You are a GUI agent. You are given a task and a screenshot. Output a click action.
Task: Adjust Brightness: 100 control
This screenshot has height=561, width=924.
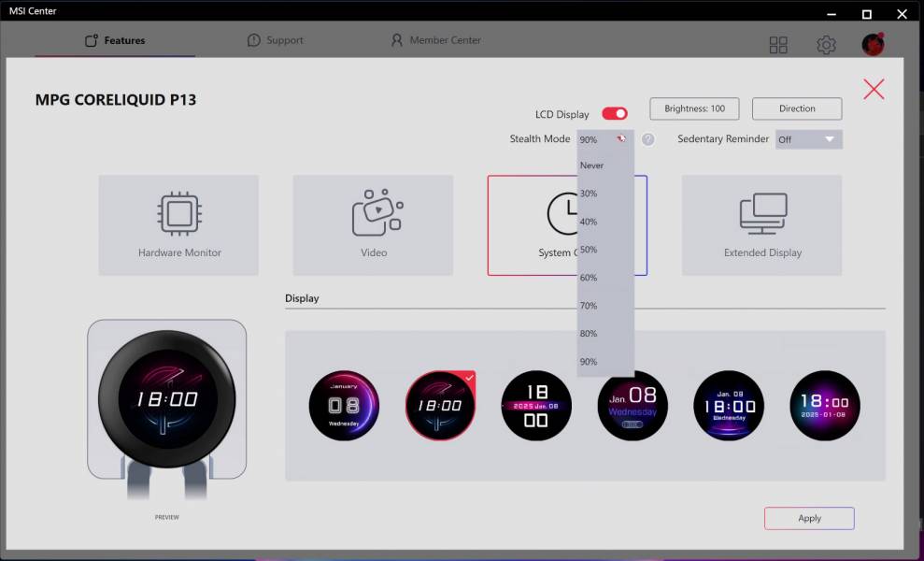click(x=694, y=108)
